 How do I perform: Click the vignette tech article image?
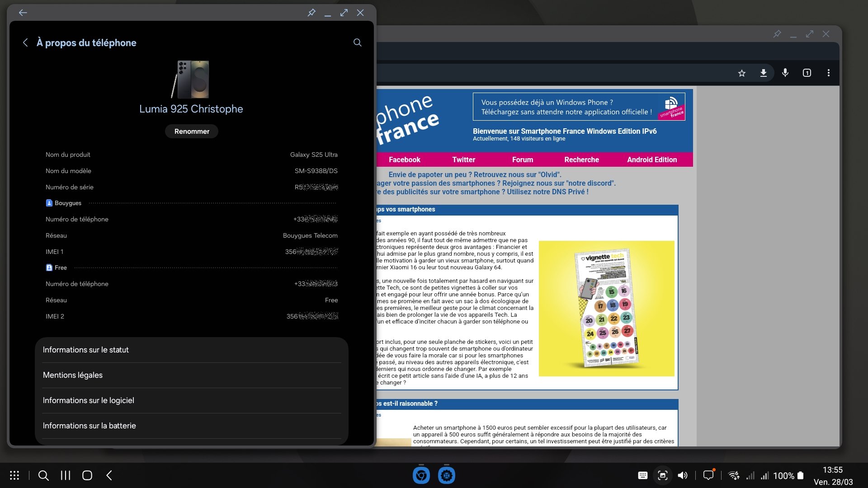pyautogui.click(x=606, y=308)
